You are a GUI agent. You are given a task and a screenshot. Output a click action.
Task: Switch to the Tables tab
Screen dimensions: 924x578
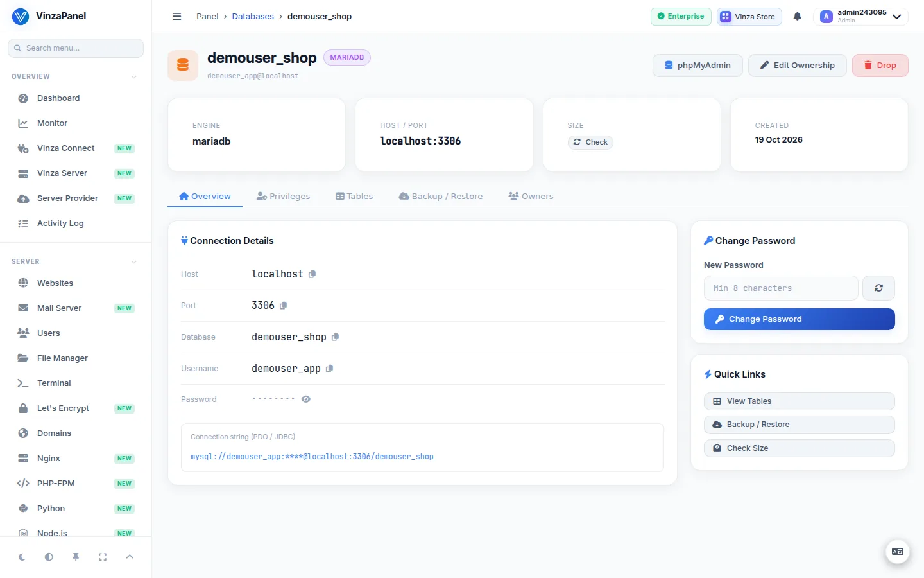coord(354,197)
